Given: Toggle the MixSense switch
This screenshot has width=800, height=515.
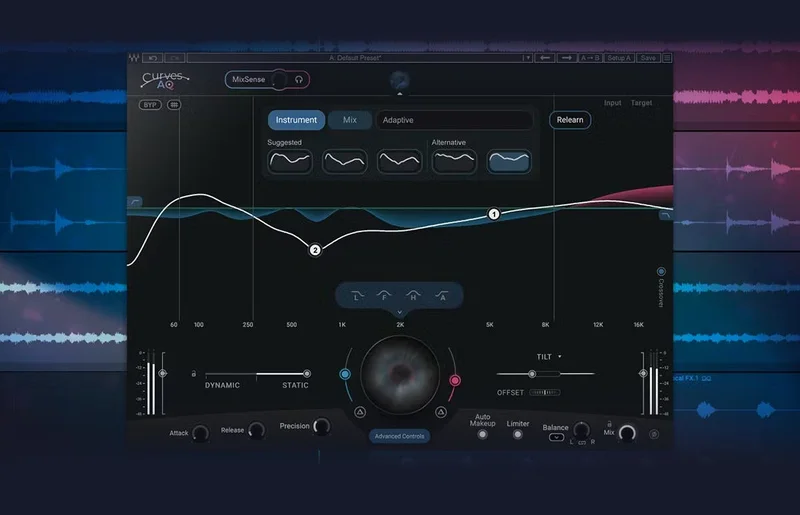Looking at the screenshot, I should click(279, 80).
